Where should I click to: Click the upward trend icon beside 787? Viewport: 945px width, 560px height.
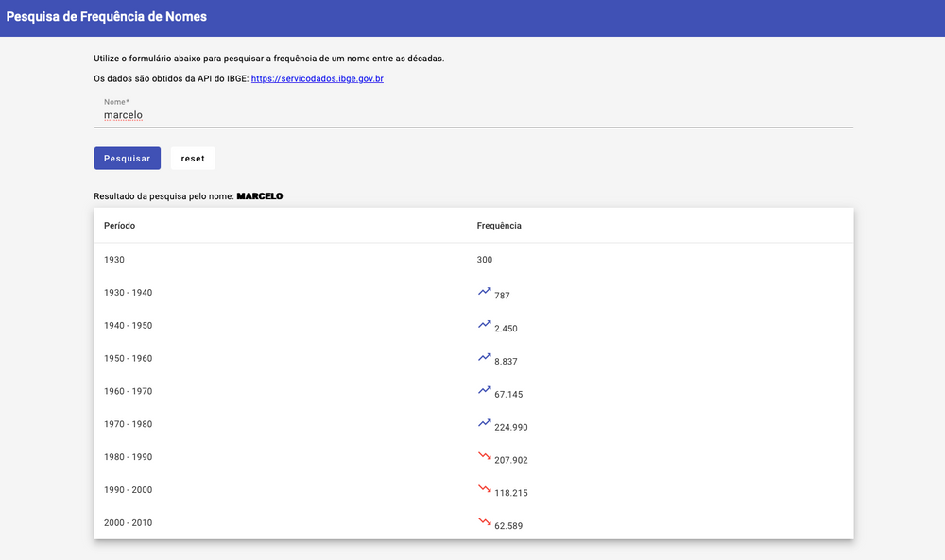click(x=485, y=292)
